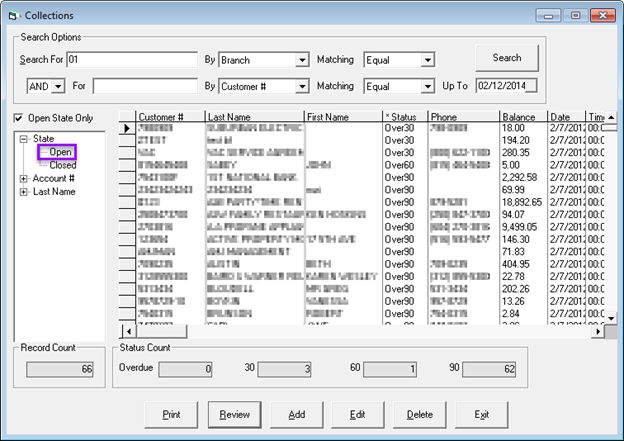The height and width of the screenshot is (441, 624).
Task: Click the balance cell 2,292.58
Action: (523, 178)
